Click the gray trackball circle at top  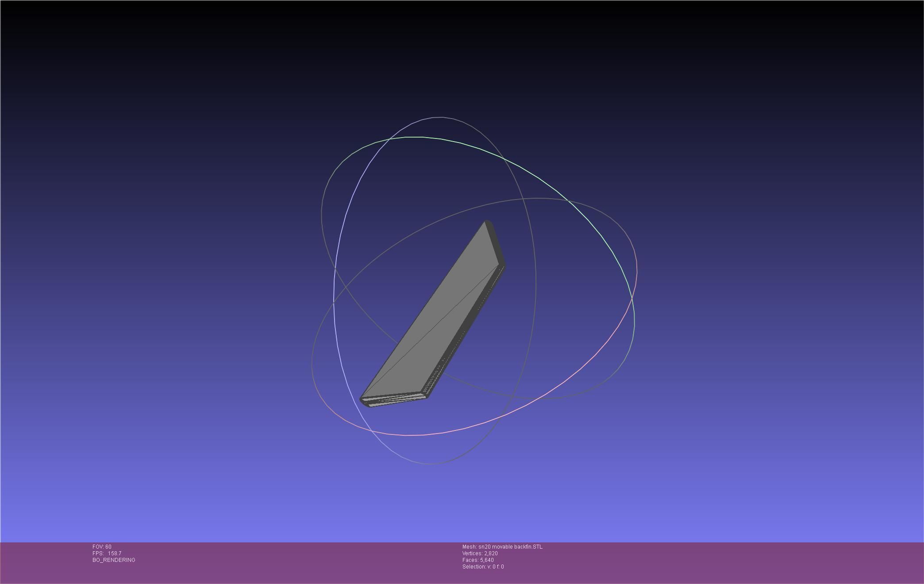[x=440, y=118]
